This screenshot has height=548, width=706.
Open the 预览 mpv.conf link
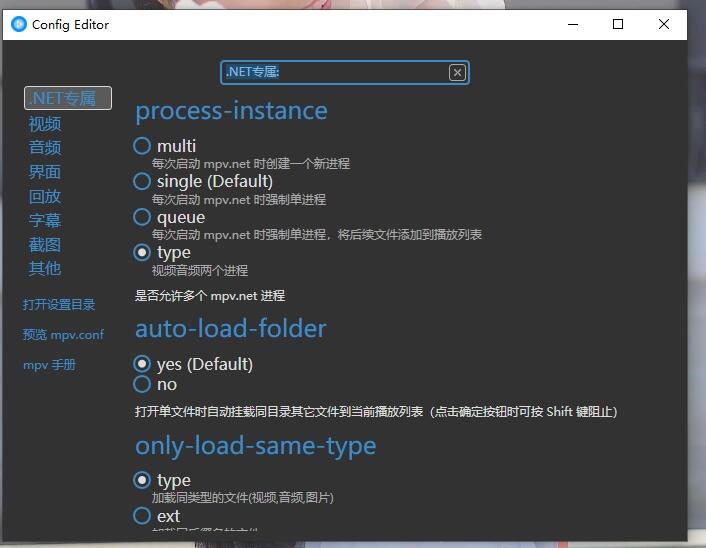63,335
